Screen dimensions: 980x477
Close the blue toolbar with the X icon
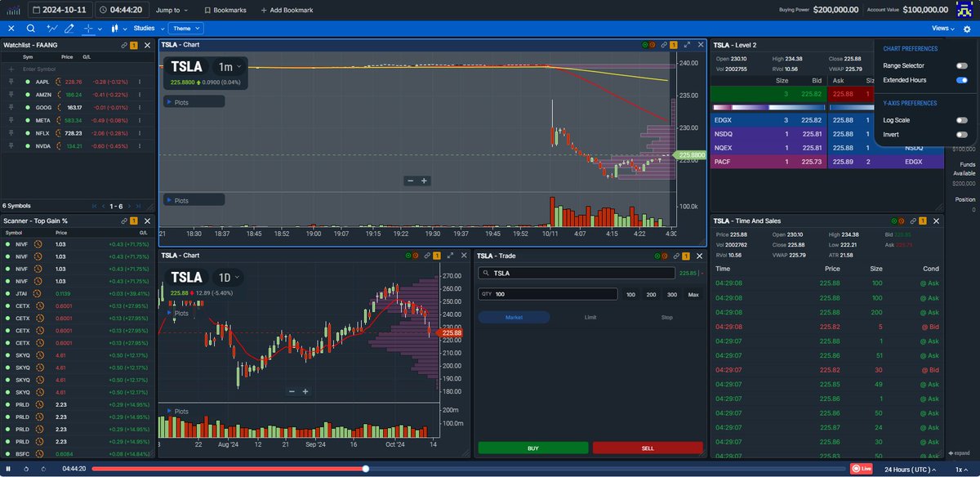click(x=11, y=28)
